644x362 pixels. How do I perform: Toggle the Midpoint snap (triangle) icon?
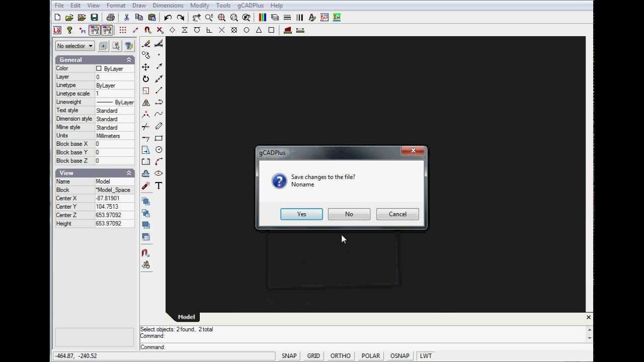[x=259, y=30]
